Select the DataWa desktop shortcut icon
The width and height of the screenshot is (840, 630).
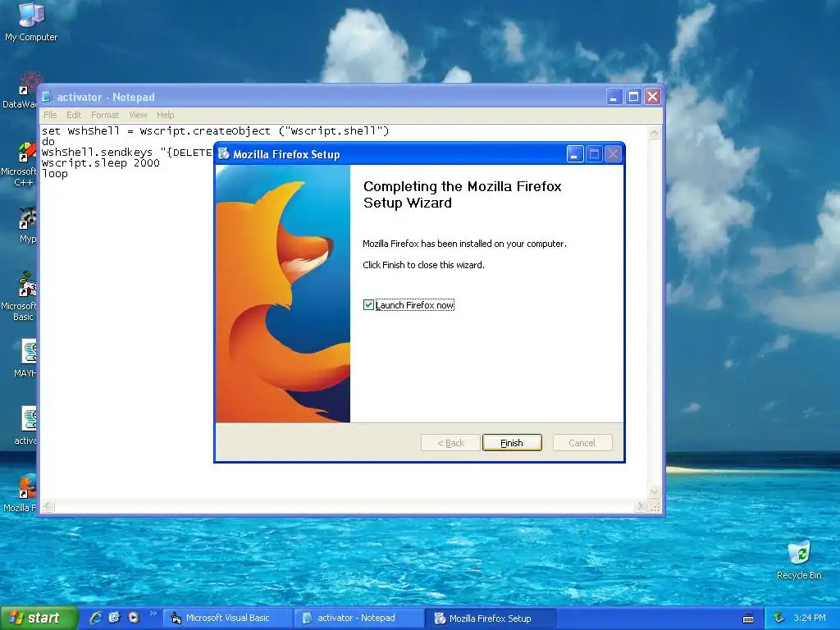[x=21, y=91]
